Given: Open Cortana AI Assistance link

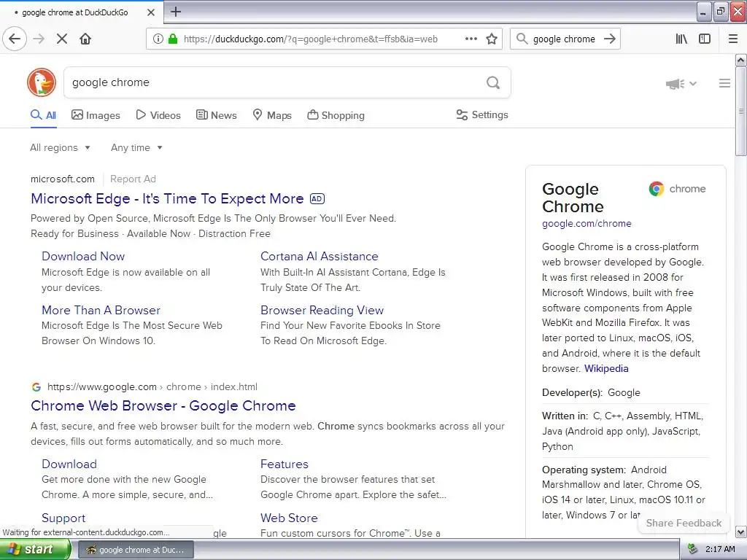Looking at the screenshot, I should 320,256.
